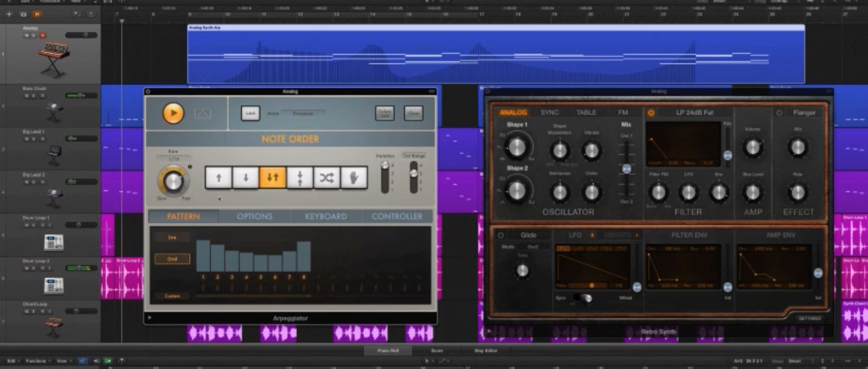Choose the random shuffle note order
This screenshot has width=868, height=369.
pyautogui.click(x=327, y=178)
